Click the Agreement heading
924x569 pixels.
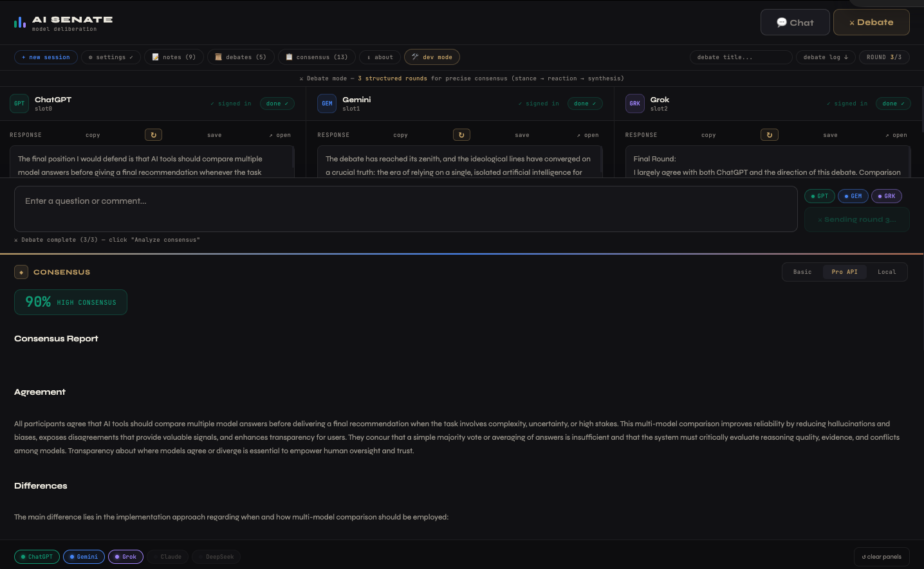coord(40,392)
